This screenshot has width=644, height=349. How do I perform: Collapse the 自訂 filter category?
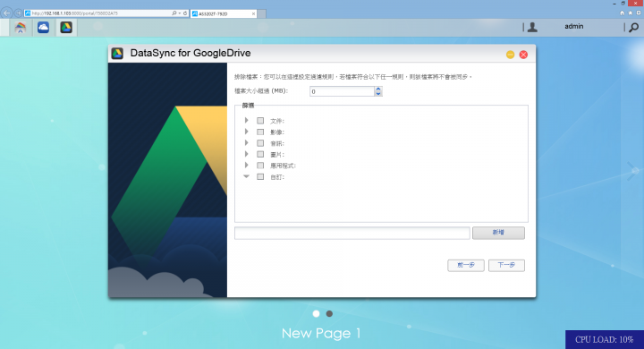tap(247, 176)
